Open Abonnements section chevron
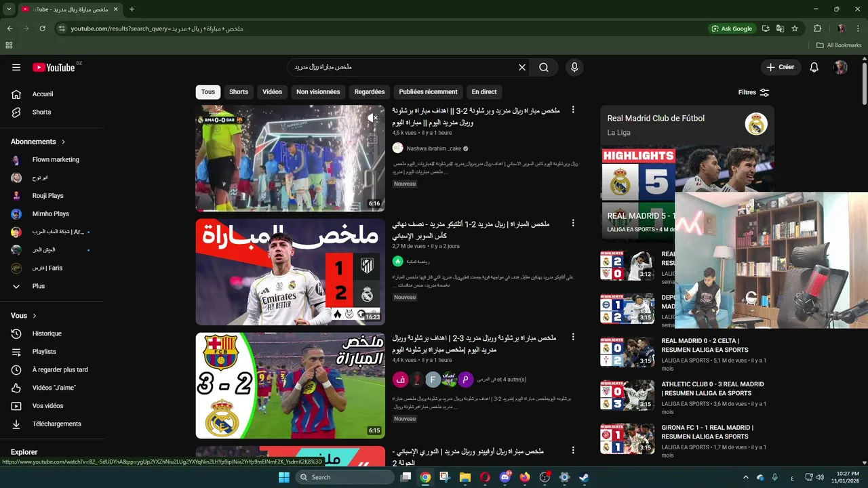 [x=64, y=142]
